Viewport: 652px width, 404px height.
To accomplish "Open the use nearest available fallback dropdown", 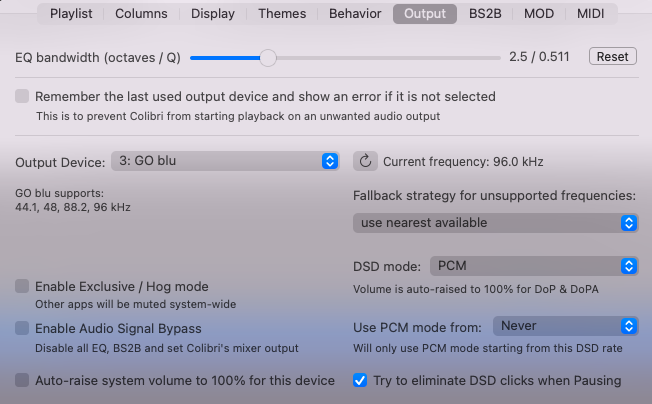I will click(496, 223).
